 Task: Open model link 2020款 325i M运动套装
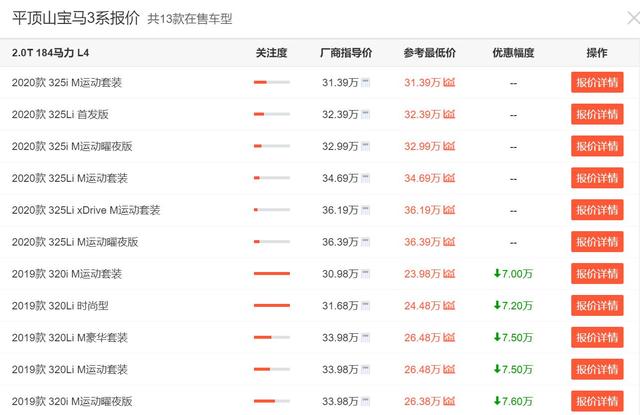tap(67, 82)
